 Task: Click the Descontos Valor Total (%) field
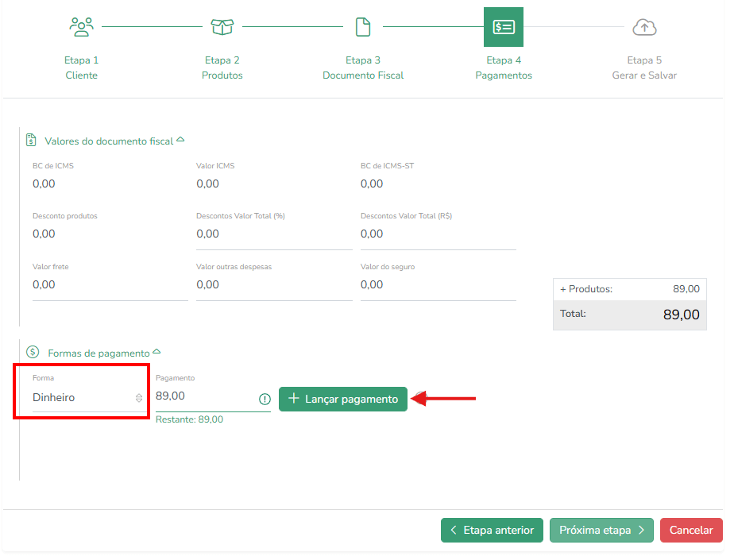click(274, 234)
